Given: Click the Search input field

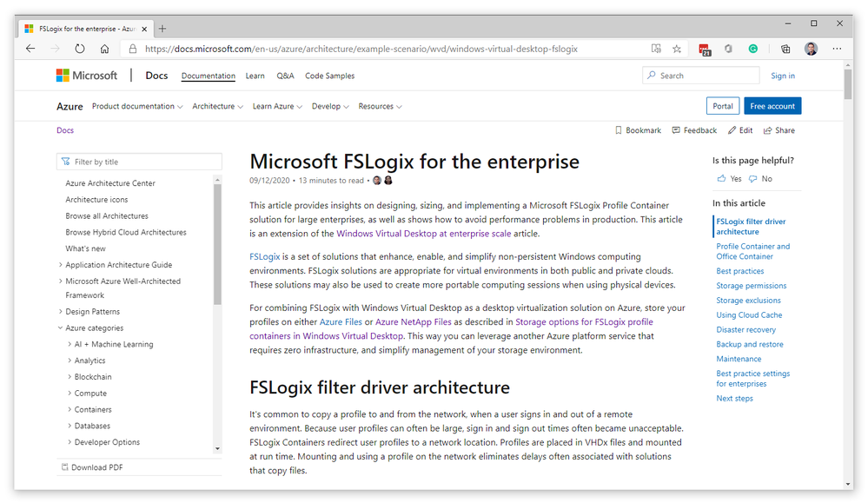Looking at the screenshot, I should click(x=701, y=76).
